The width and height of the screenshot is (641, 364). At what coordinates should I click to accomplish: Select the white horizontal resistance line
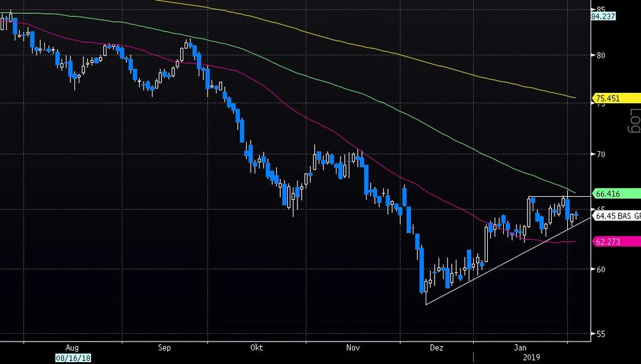[x=548, y=196]
